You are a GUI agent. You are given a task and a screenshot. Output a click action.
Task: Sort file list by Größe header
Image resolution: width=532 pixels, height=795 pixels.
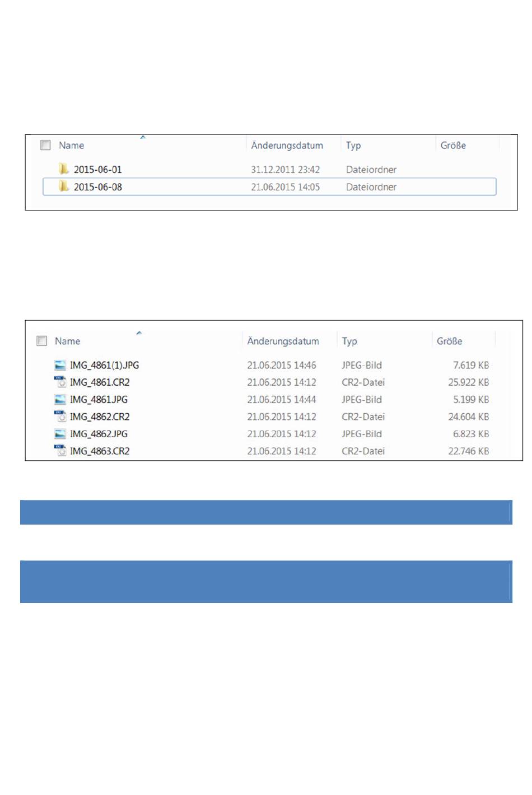450,341
